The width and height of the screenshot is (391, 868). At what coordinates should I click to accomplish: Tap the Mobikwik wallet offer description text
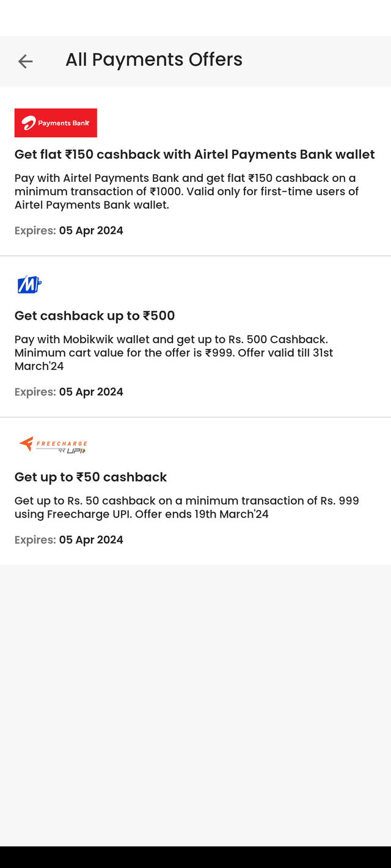point(174,353)
